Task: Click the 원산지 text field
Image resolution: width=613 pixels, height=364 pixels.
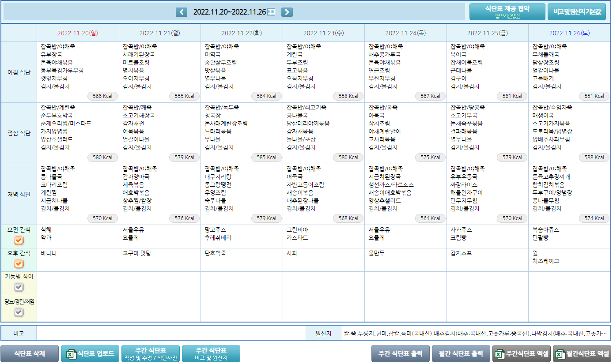Action: pos(476,334)
